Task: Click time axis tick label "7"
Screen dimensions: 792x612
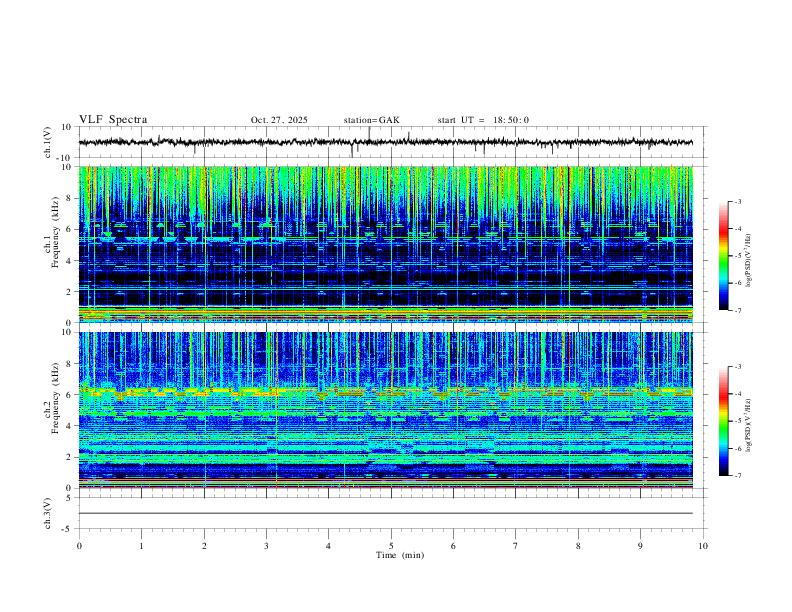Action: tap(516, 546)
